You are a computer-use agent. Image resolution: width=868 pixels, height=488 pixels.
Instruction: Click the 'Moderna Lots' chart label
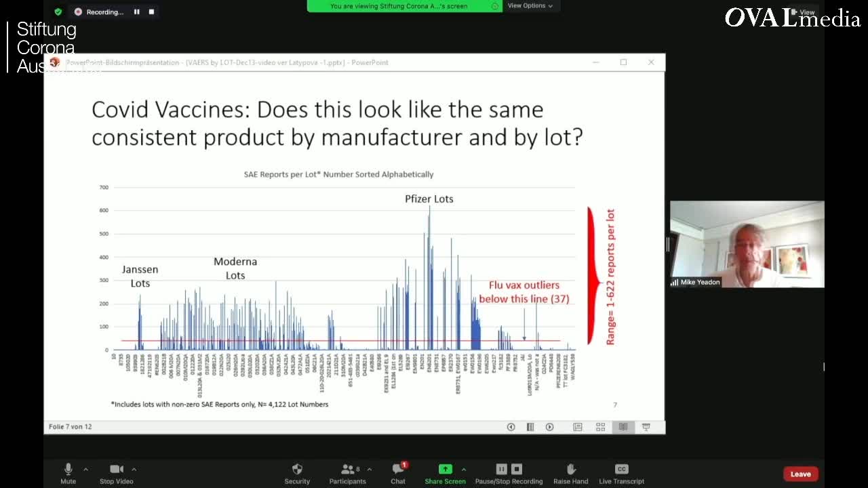[x=235, y=268]
